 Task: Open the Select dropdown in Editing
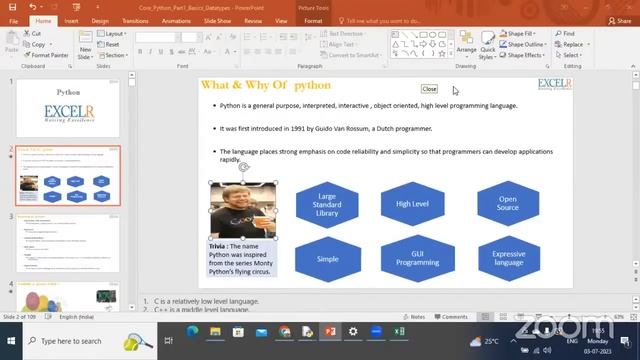[x=569, y=55]
